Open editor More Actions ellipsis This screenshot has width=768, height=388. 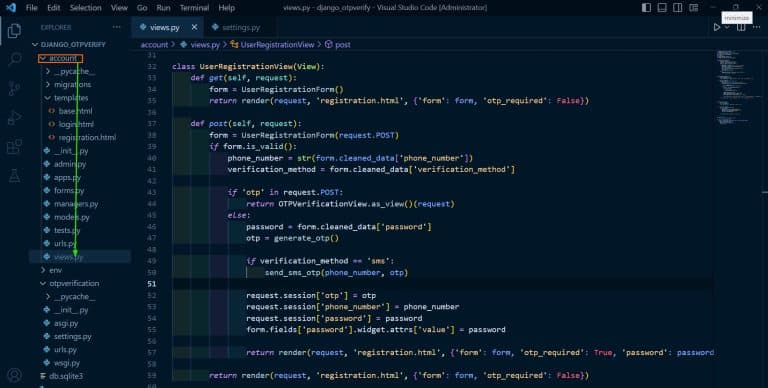coord(756,27)
